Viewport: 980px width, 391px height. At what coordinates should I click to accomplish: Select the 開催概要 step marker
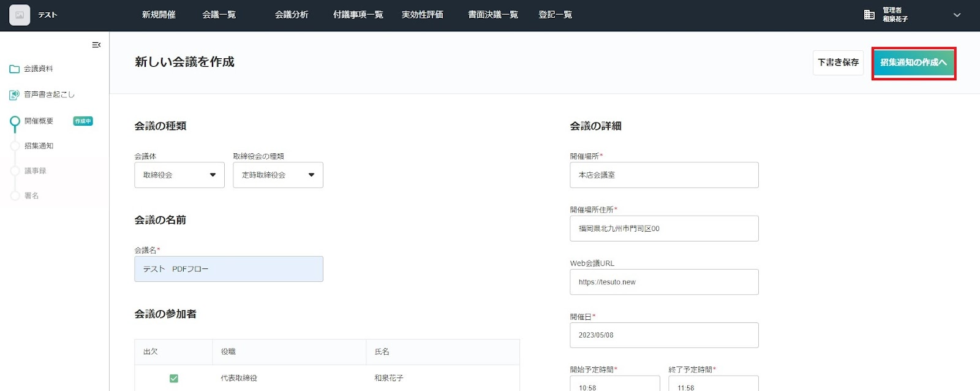point(15,121)
